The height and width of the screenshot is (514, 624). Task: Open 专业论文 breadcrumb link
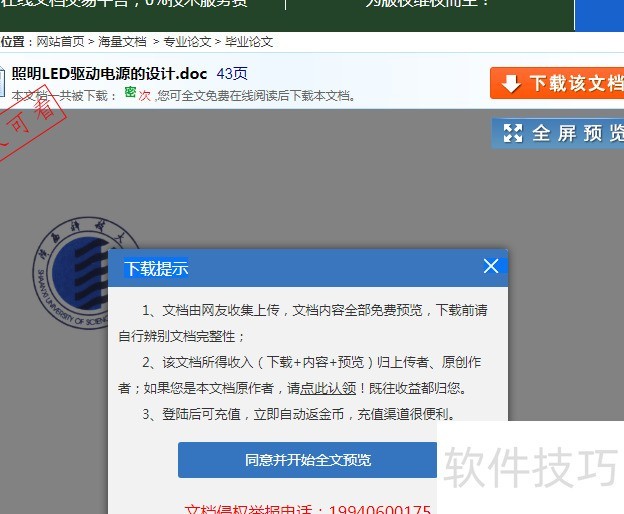187,42
